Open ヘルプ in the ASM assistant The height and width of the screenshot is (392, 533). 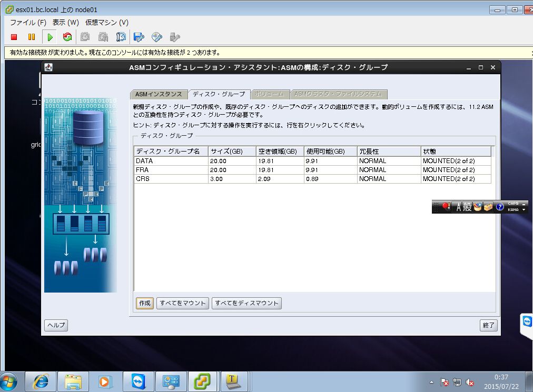click(56, 325)
